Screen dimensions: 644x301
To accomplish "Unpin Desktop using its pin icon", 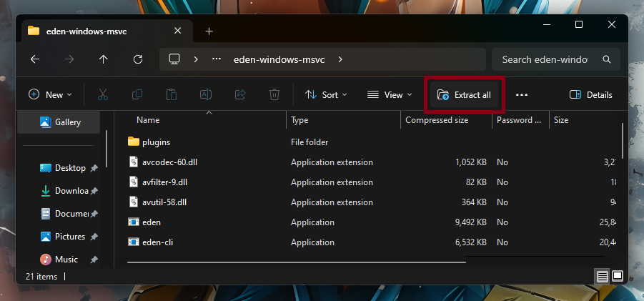I will (x=94, y=168).
